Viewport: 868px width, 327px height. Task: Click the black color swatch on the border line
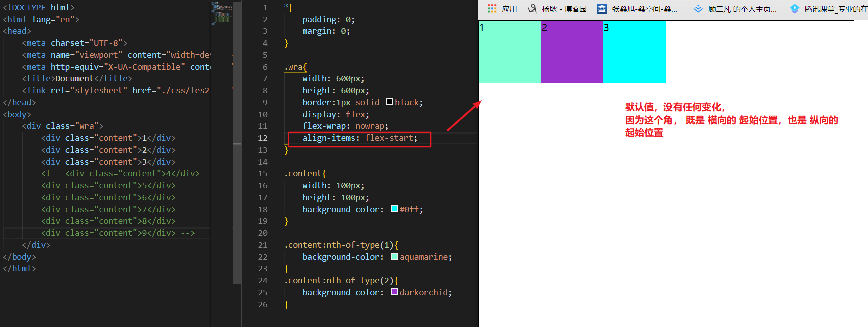(x=389, y=102)
